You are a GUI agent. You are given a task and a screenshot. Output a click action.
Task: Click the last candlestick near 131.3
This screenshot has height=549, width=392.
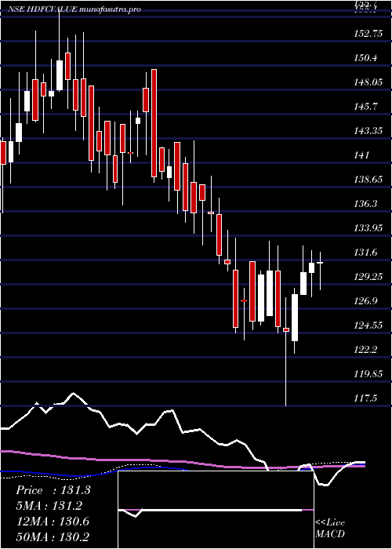coord(320,271)
